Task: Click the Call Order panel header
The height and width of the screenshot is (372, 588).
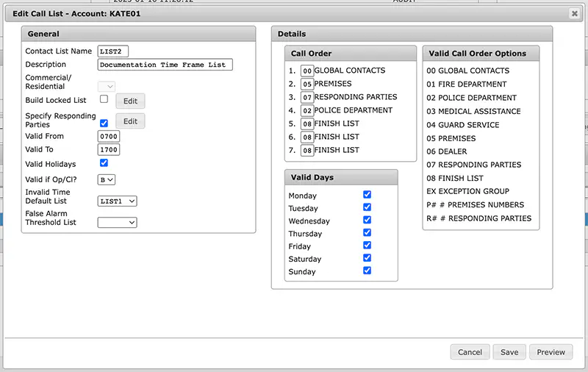Action: tap(351, 53)
